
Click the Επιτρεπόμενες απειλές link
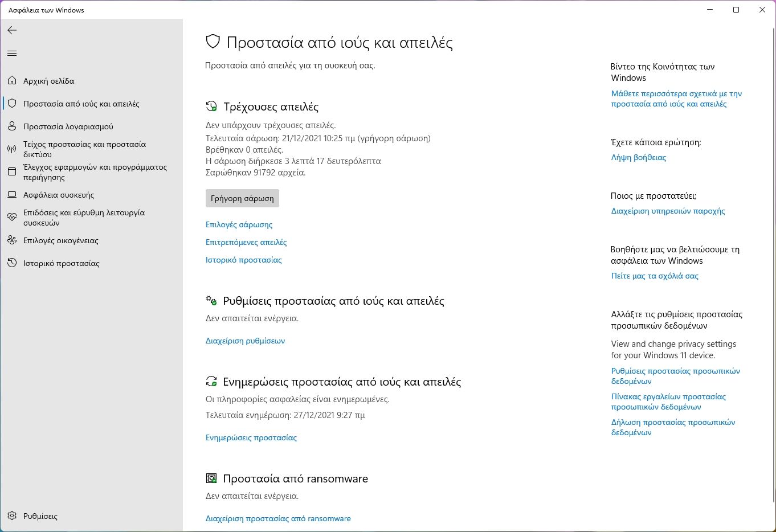point(246,242)
